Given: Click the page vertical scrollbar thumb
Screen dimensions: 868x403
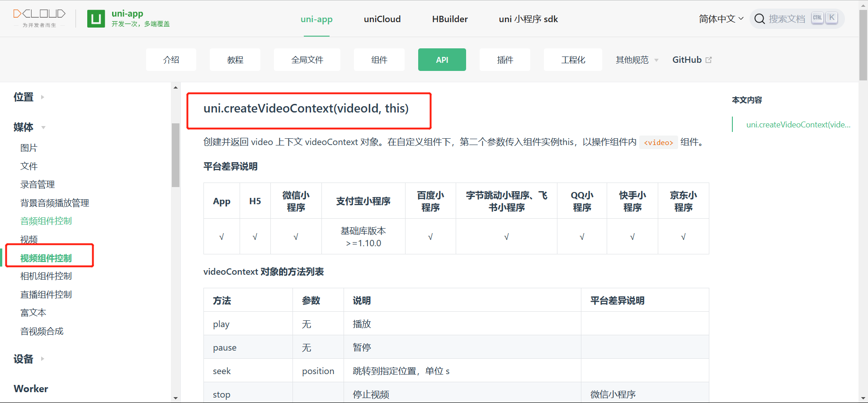Looking at the screenshot, I should 863,45.
